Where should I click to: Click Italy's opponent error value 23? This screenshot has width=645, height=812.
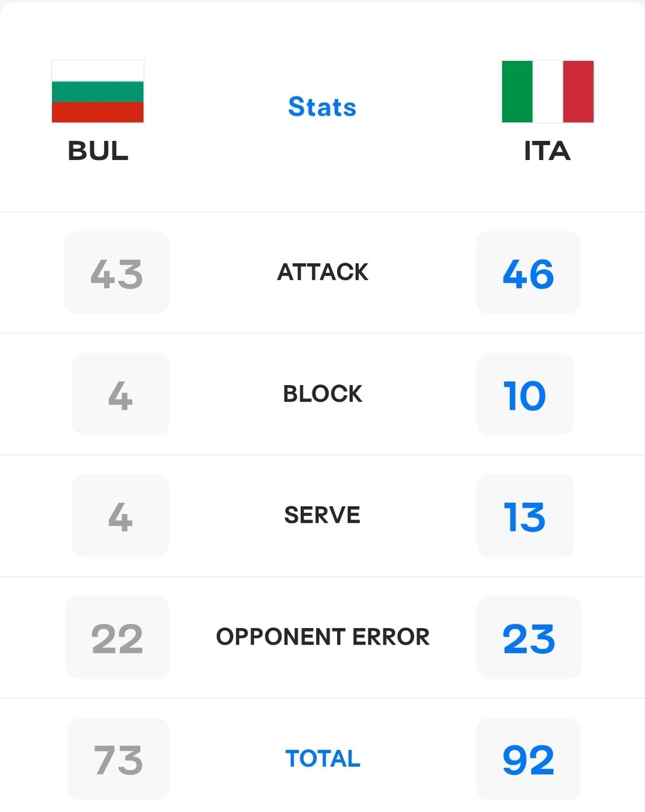click(x=528, y=638)
